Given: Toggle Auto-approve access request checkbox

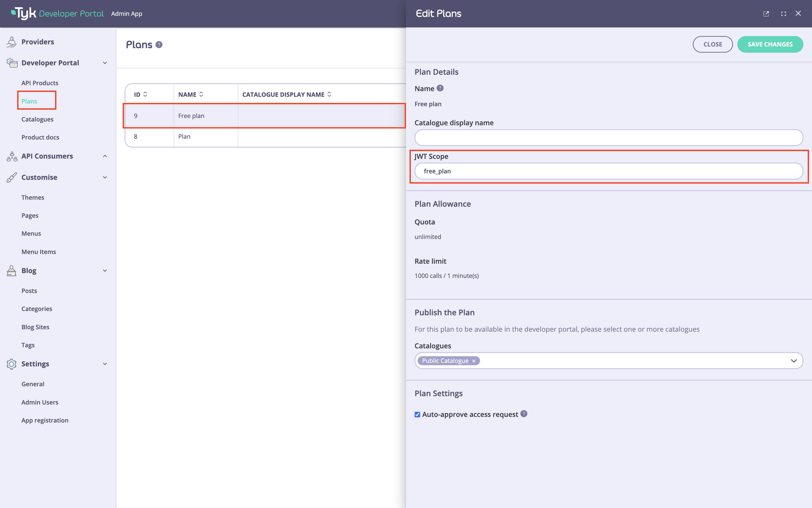Looking at the screenshot, I should pos(417,415).
